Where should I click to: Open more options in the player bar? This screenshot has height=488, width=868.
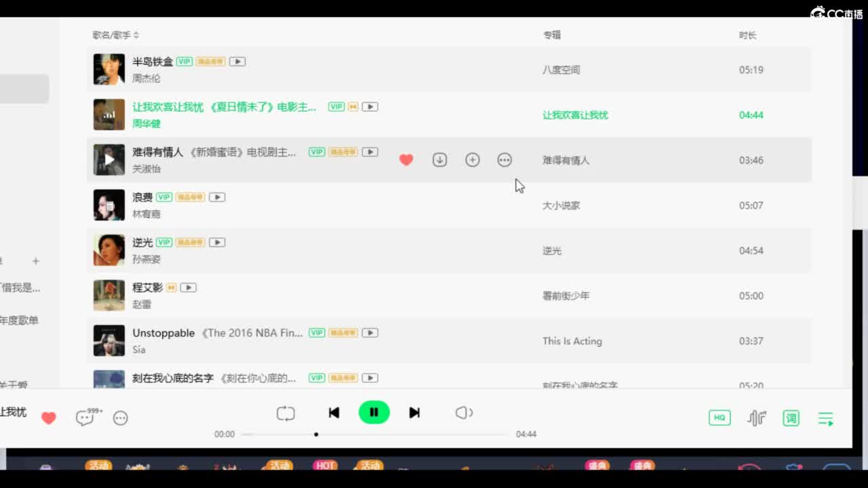pos(121,418)
